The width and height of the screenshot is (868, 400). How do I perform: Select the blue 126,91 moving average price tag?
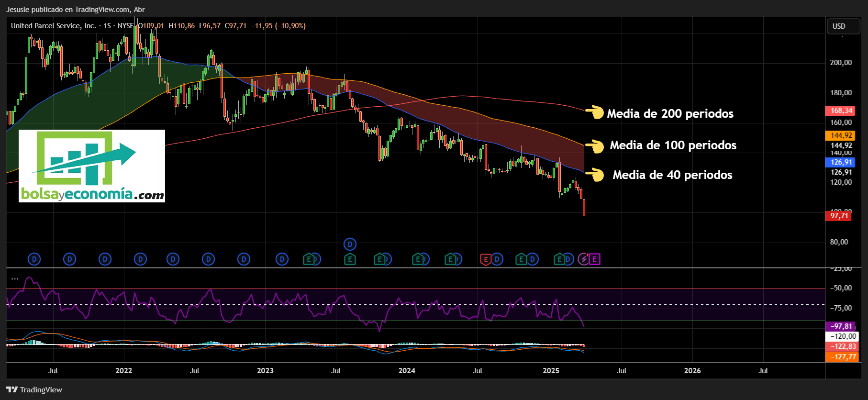[841, 162]
